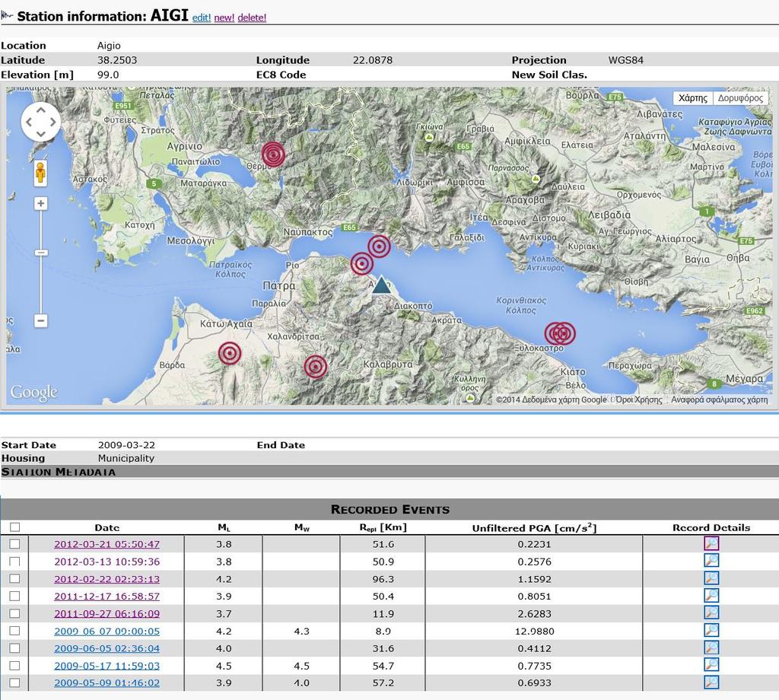
Task: Open event 2012-03-13 10:59:36 link
Action: point(107,562)
